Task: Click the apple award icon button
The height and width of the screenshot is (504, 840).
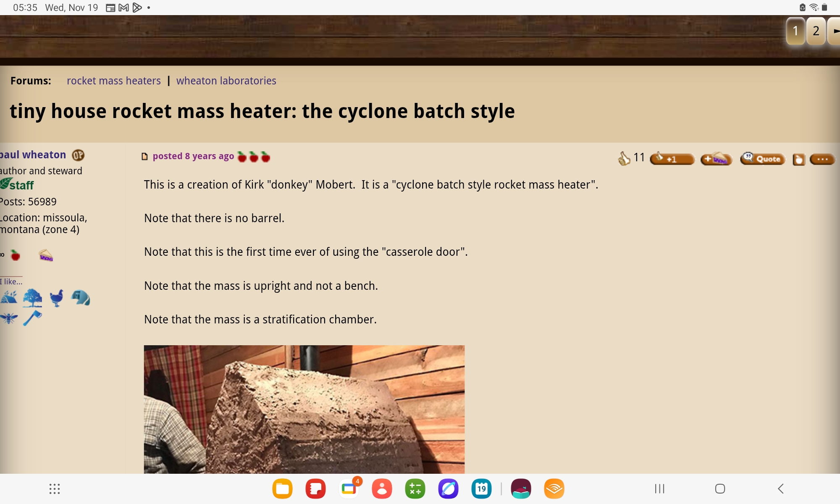Action: tap(798, 159)
